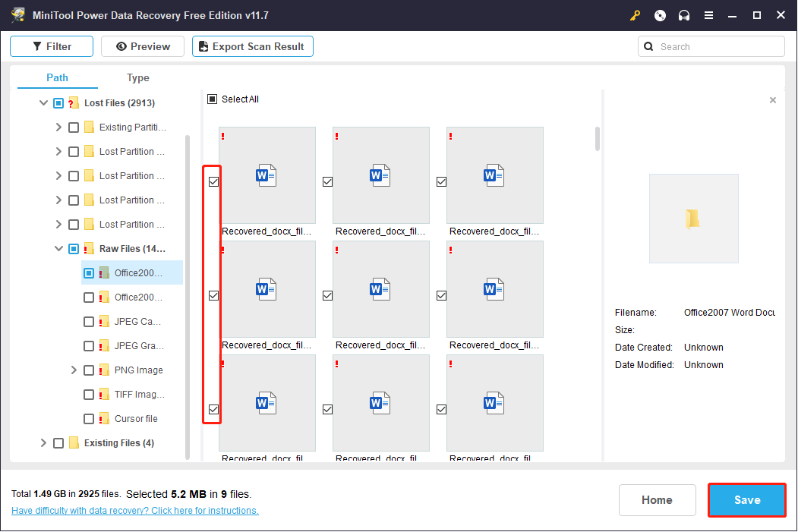The image size is (798, 532).
Task: Close the preview panel with X icon
Action: [x=773, y=100]
